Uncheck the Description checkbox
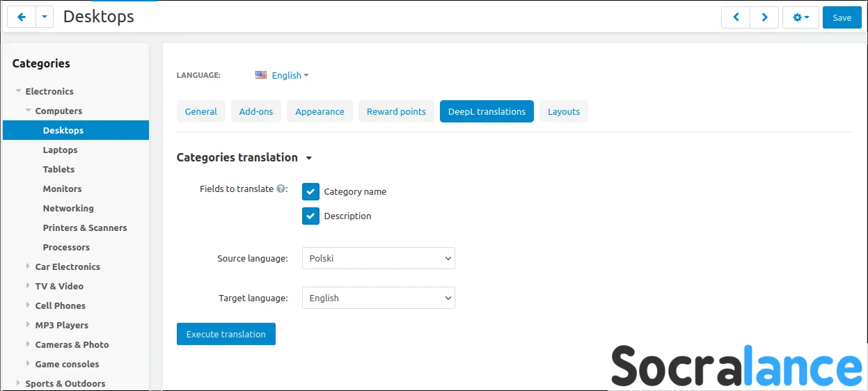 point(310,216)
